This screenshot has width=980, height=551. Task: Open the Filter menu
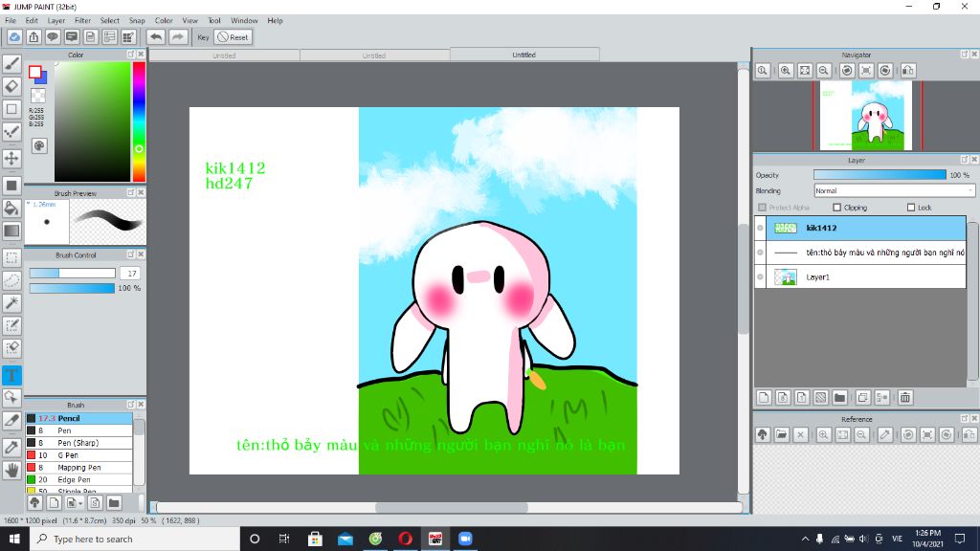click(82, 21)
